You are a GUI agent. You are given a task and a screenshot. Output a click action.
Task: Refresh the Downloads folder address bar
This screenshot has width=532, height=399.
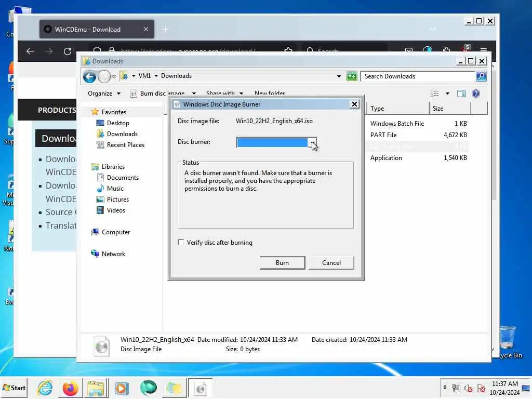pos(352,76)
